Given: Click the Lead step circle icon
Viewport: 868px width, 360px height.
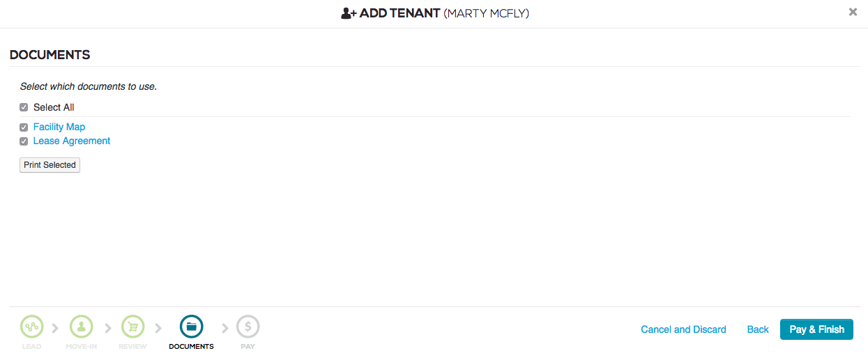Looking at the screenshot, I should pyautogui.click(x=31, y=326).
